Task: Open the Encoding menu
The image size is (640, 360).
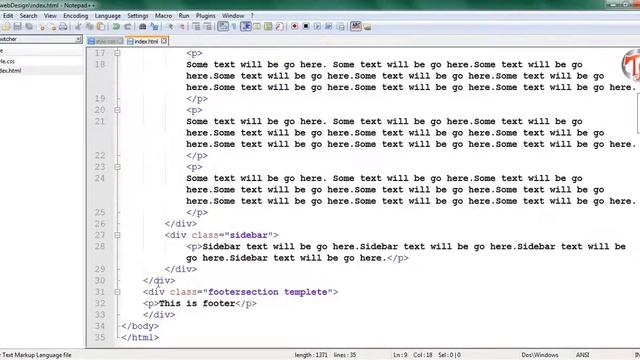Action: (x=76, y=16)
